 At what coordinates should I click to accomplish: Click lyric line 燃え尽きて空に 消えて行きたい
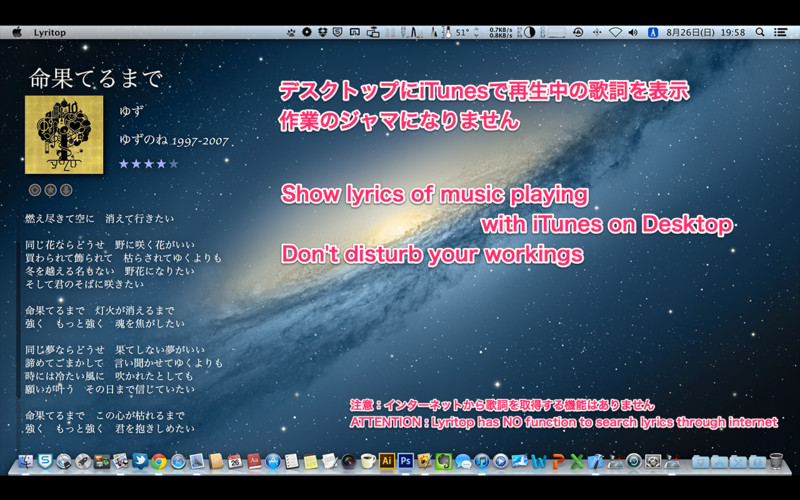[x=99, y=218]
